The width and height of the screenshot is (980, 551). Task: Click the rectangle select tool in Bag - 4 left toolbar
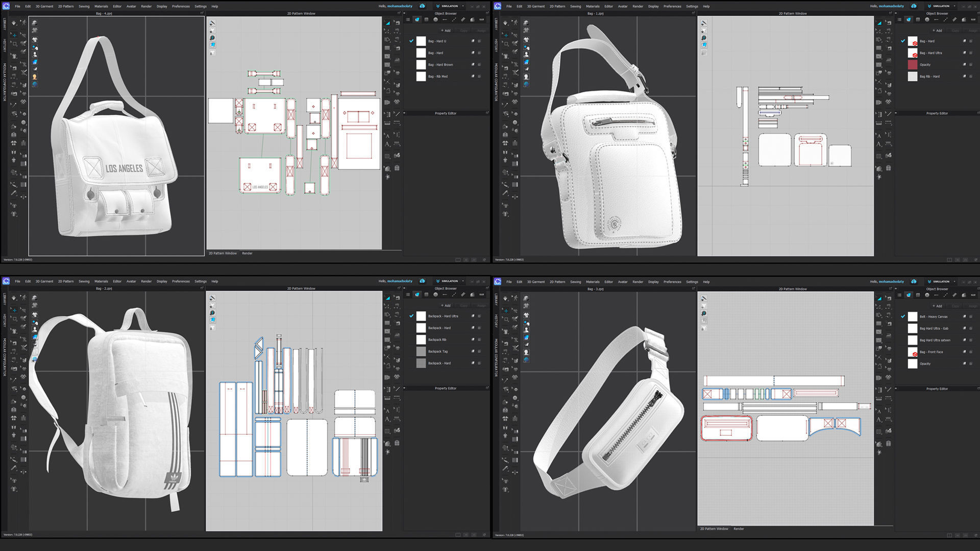14,44
